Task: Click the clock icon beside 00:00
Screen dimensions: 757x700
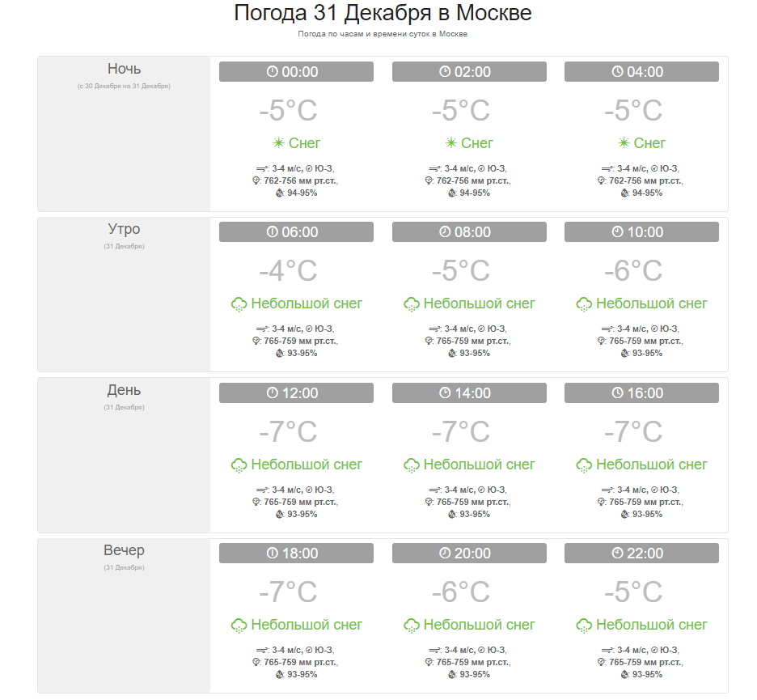Action: [273, 71]
